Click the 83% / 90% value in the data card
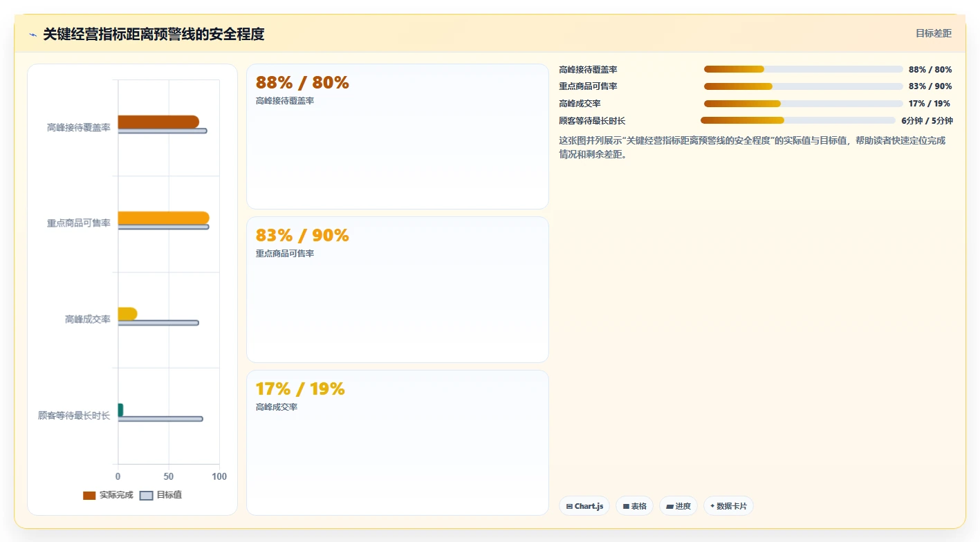Screen dimensions: 980x542 302,236
